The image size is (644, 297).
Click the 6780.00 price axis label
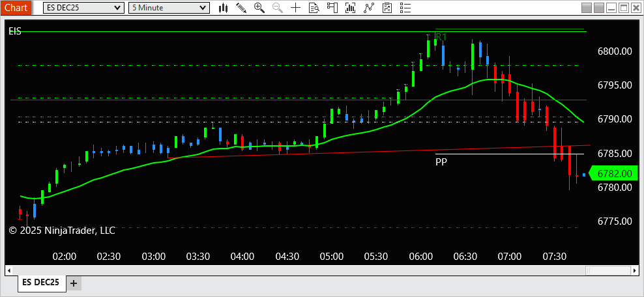615,188
